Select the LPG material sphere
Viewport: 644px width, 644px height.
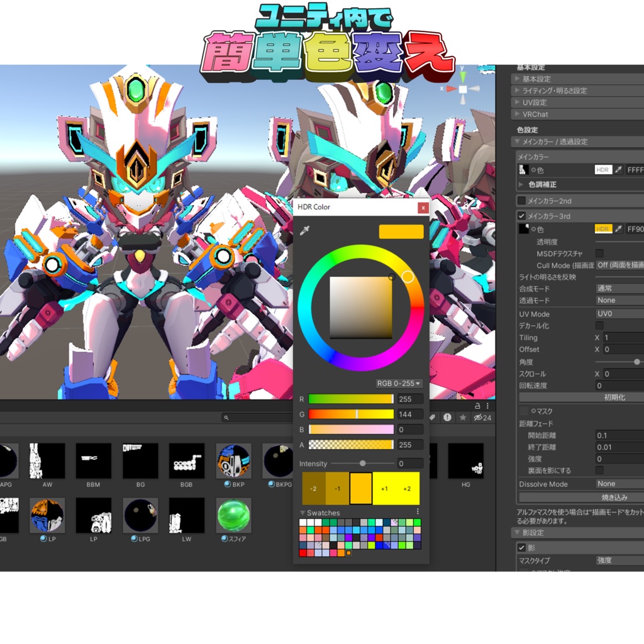140,515
